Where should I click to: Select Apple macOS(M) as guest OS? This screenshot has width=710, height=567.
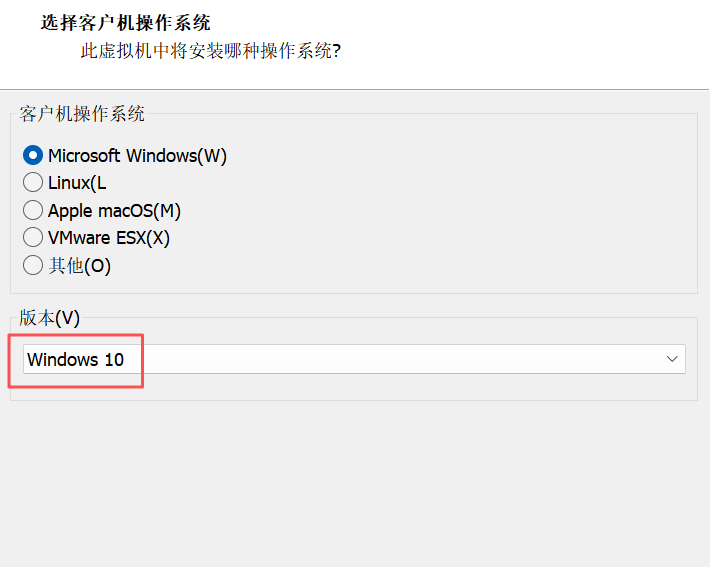33,211
